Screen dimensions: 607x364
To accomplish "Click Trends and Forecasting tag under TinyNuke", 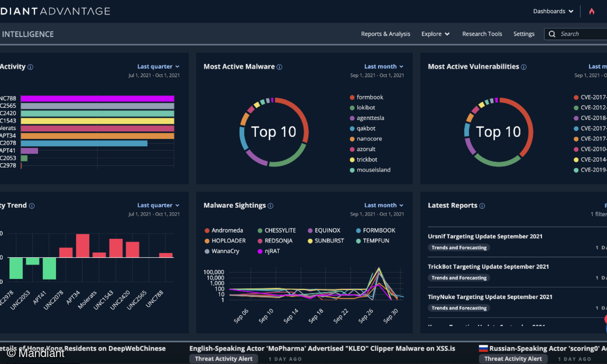I will (x=459, y=308).
